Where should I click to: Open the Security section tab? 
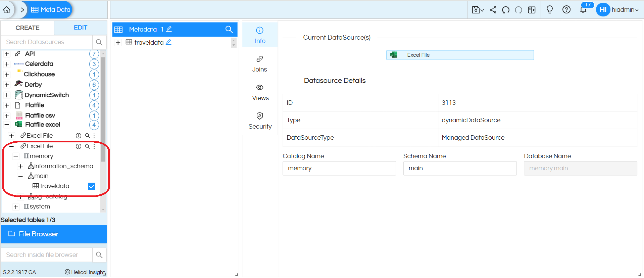(x=260, y=121)
